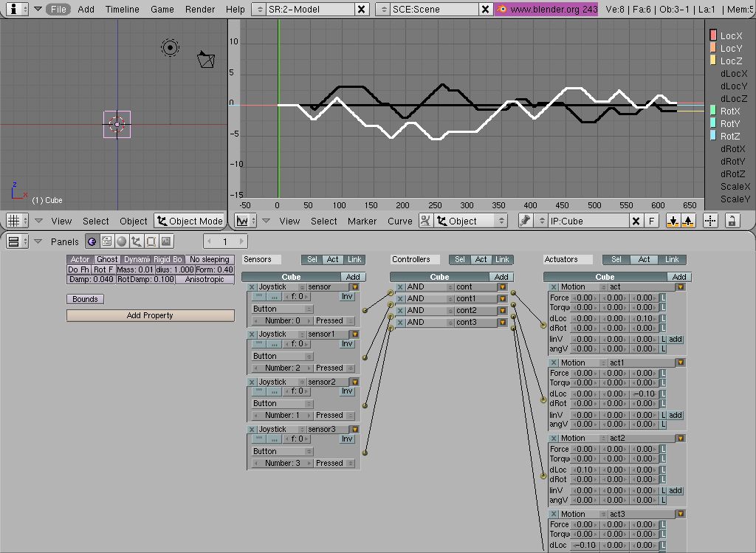Viewport: 756px width, 553px height.
Task: Toggle the Anisotropic friction option
Action: tap(205, 279)
